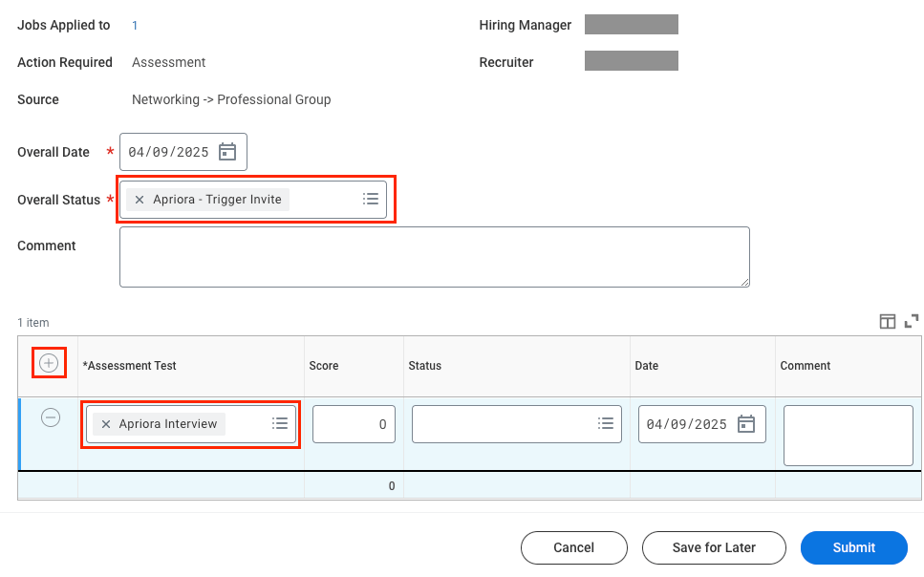Image resolution: width=924 pixels, height=577 pixels.
Task: Click the redacted Recruiter value
Action: pyautogui.click(x=631, y=61)
